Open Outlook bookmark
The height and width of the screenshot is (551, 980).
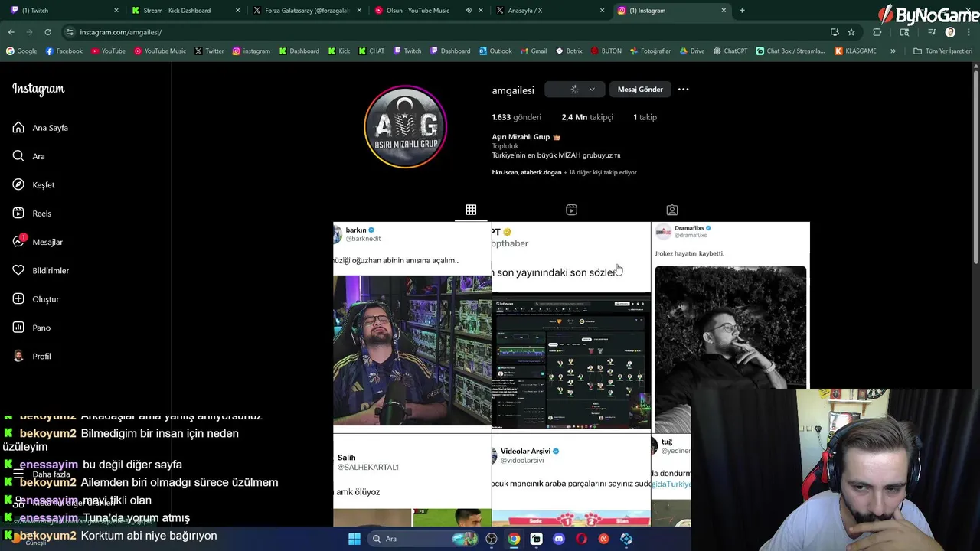coord(495,51)
